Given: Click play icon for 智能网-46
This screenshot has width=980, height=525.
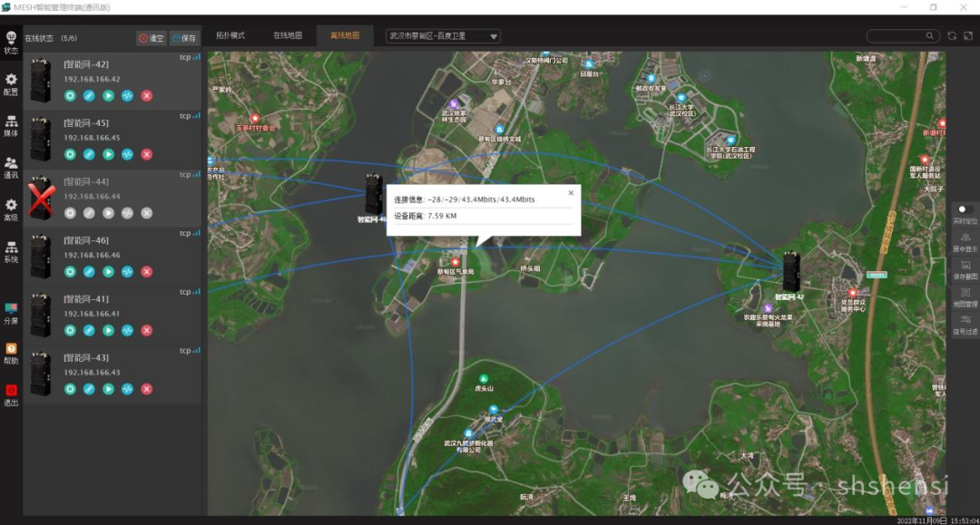Looking at the screenshot, I should 108,271.
